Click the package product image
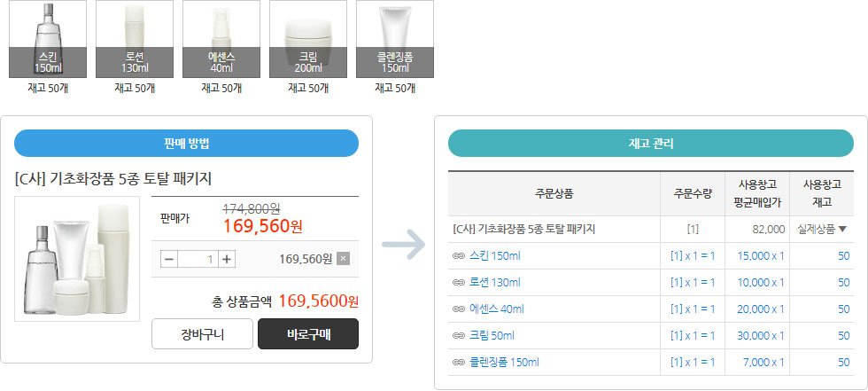The width and height of the screenshot is (868, 391). coord(77,259)
